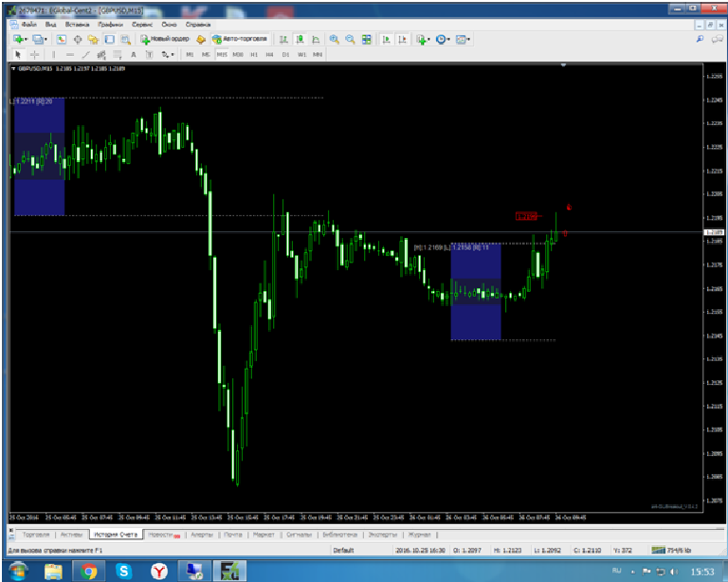Image resolution: width=728 pixels, height=582 pixels.
Task: Open the Файл menu
Action: click(x=28, y=25)
